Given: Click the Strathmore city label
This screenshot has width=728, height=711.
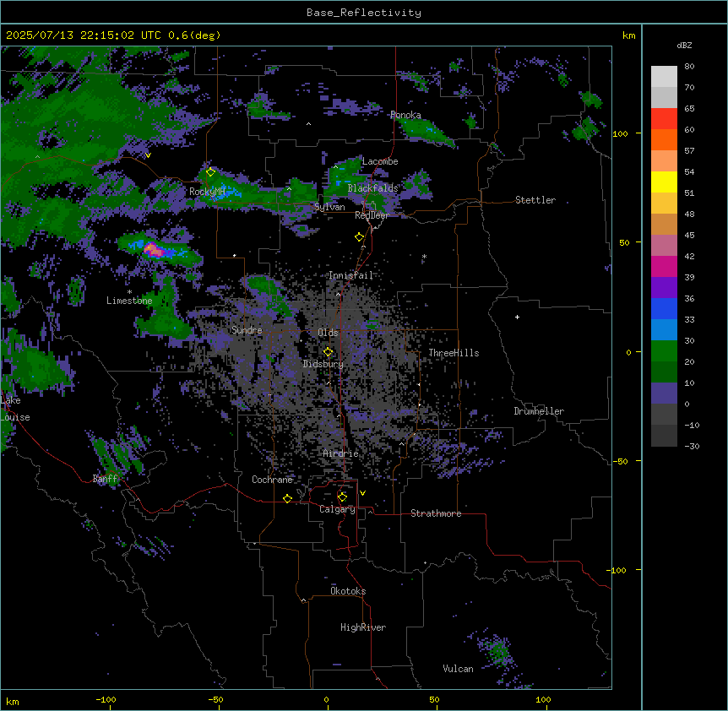Looking at the screenshot, I should [436, 513].
